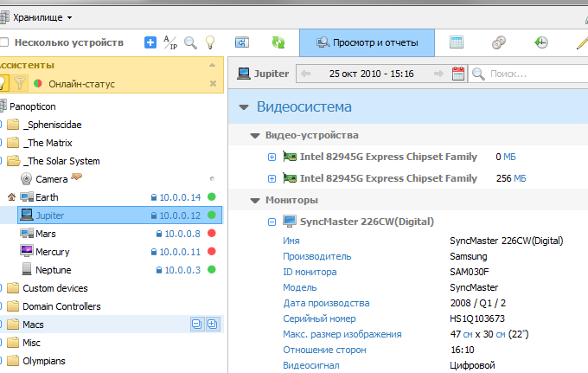
Task: Toggle the Несколько устройств checkbox
Action: pyautogui.click(x=4, y=42)
